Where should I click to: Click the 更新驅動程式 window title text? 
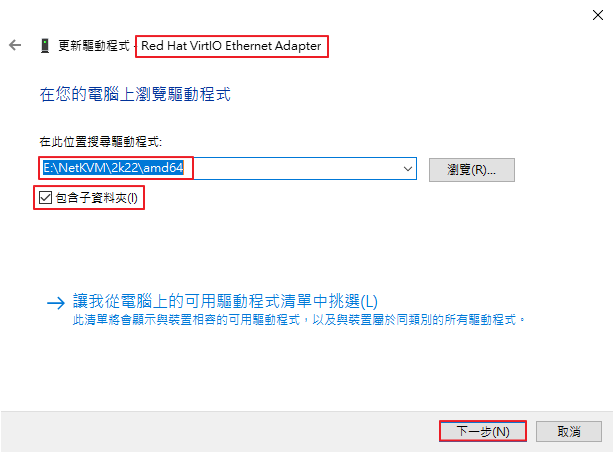pyautogui.click(x=94, y=46)
